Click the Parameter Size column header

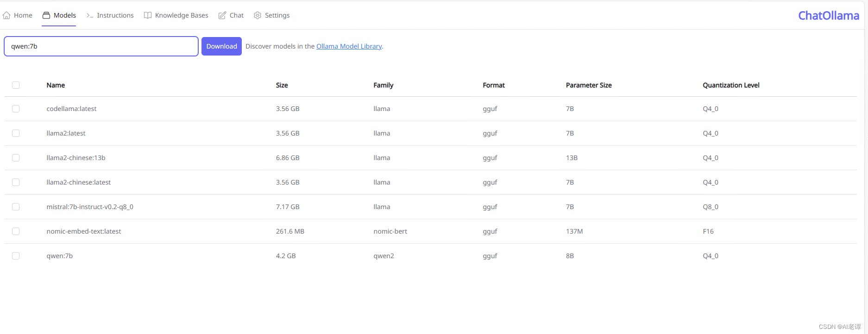coord(589,85)
